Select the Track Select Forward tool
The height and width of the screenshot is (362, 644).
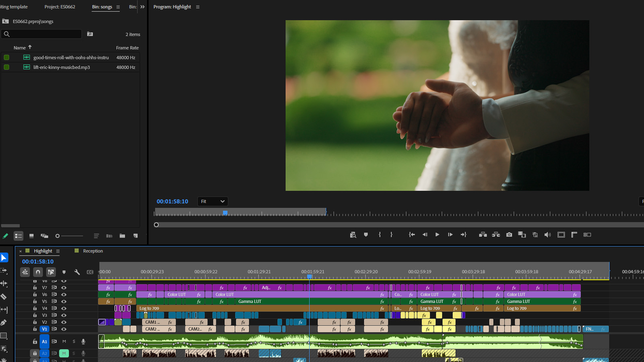[4, 271]
